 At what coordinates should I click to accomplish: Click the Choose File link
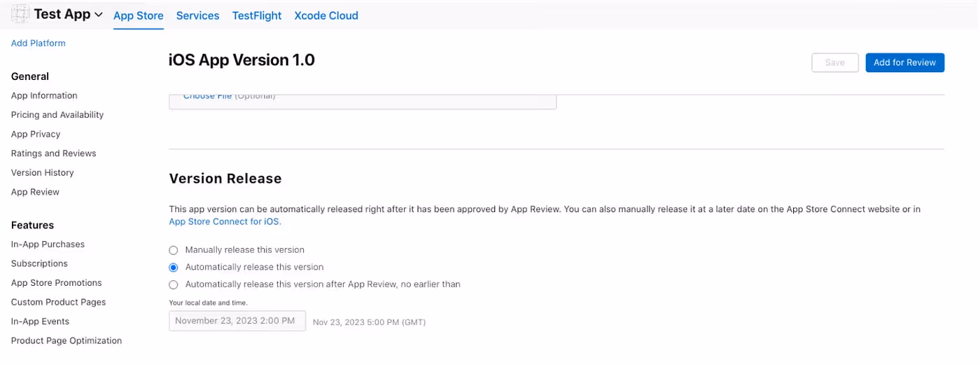pyautogui.click(x=207, y=96)
